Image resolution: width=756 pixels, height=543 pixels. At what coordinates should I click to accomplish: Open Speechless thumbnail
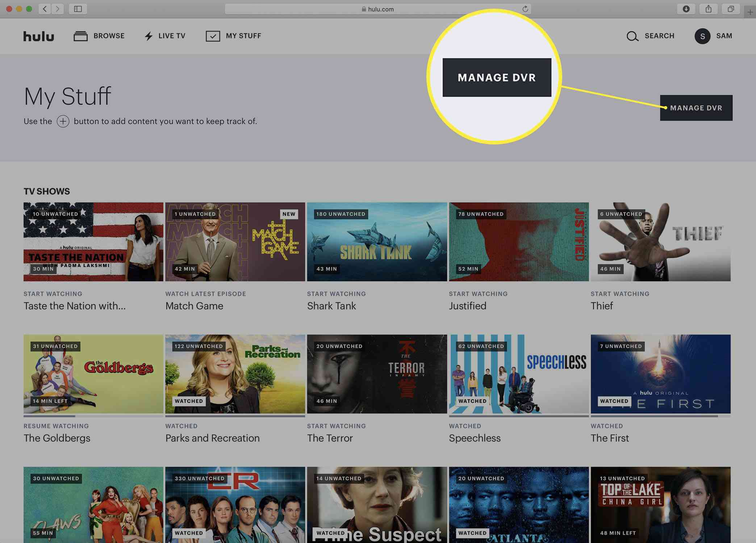point(519,374)
